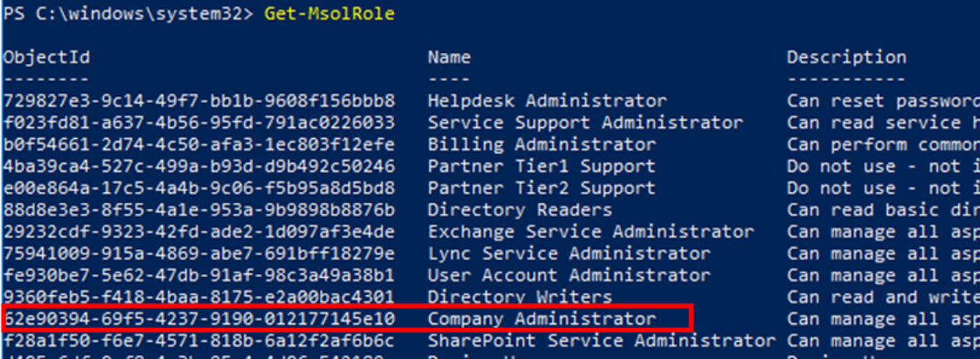Select the Directory Writers role name
980x359 pixels.
tap(520, 297)
